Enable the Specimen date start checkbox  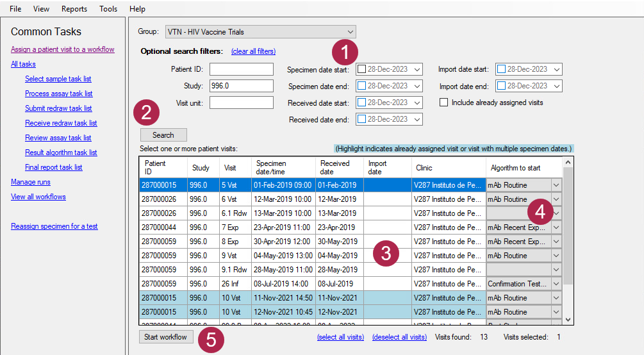(x=361, y=69)
